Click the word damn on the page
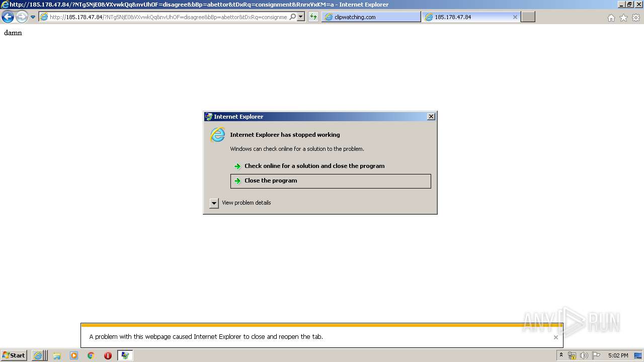The height and width of the screenshot is (362, 644). (x=13, y=33)
